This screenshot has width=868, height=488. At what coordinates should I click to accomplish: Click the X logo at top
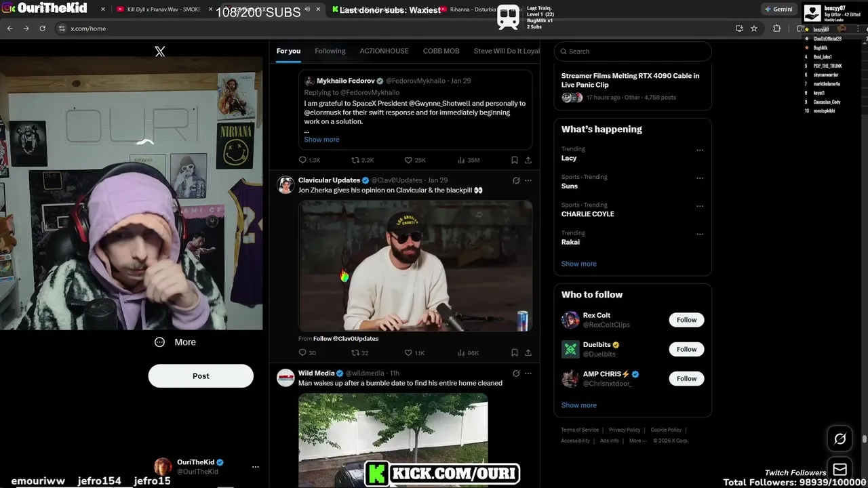pyautogui.click(x=160, y=52)
